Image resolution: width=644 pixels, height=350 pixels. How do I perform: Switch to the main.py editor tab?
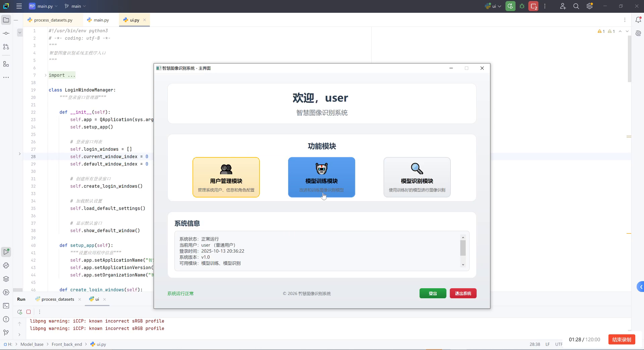coord(100,20)
